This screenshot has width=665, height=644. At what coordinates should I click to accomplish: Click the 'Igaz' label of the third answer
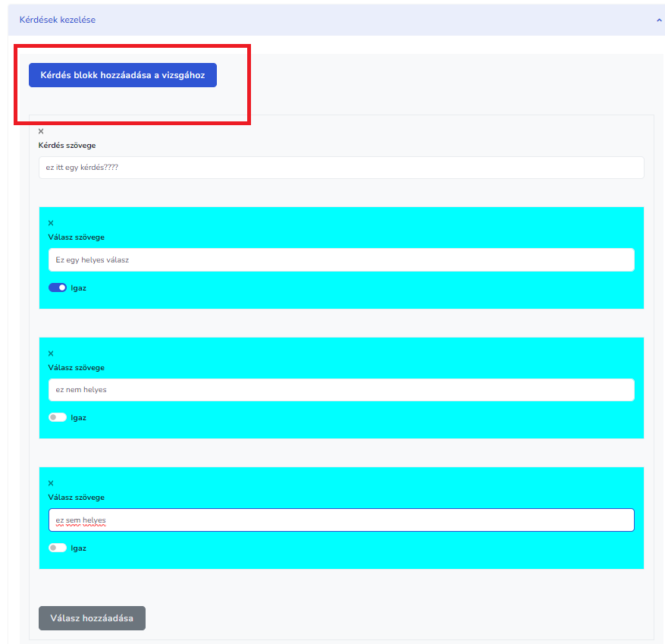coord(78,548)
